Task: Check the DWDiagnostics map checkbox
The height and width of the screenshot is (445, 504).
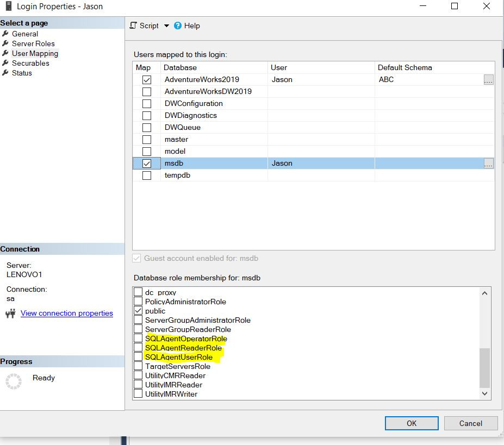Action: (147, 116)
